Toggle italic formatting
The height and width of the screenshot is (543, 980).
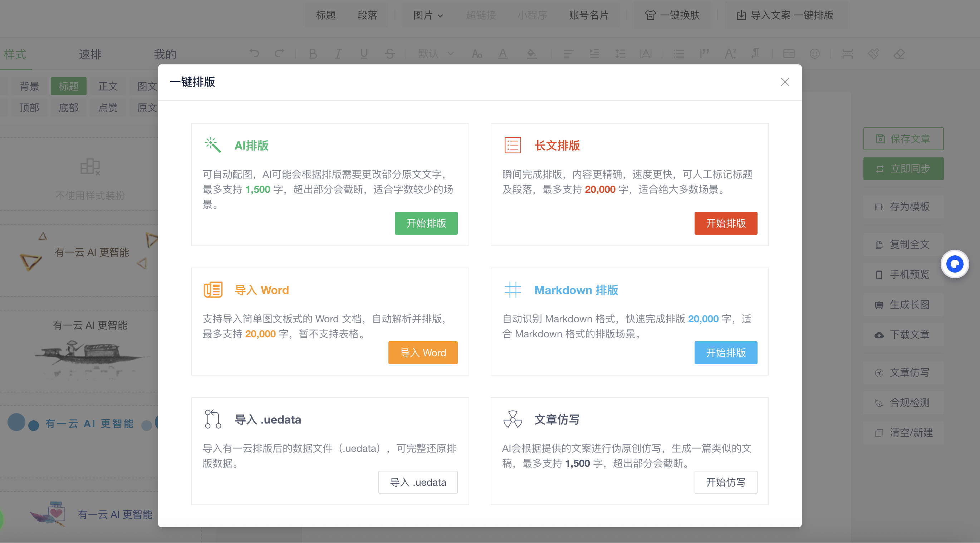pos(338,54)
